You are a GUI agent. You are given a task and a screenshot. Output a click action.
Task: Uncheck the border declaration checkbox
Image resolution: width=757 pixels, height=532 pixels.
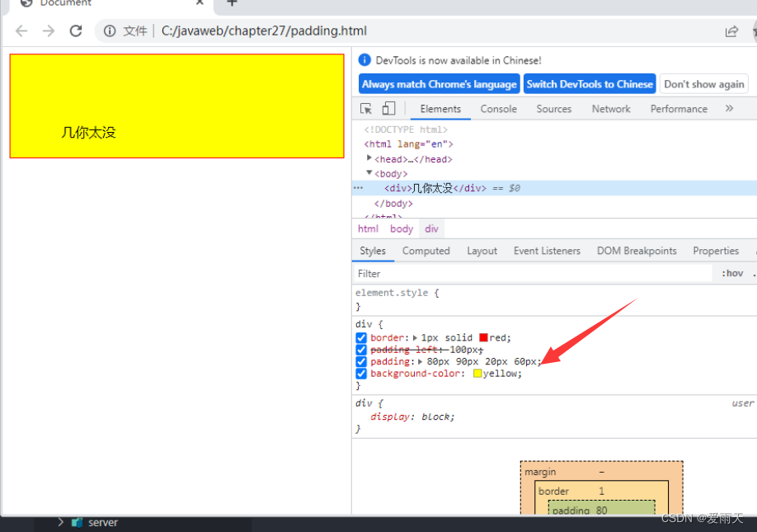tap(361, 338)
